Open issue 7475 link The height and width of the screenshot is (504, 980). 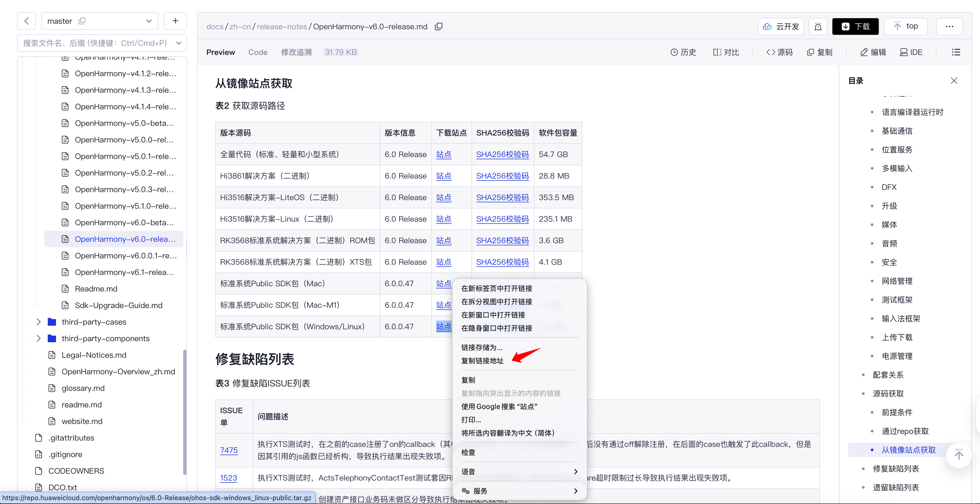[229, 450]
